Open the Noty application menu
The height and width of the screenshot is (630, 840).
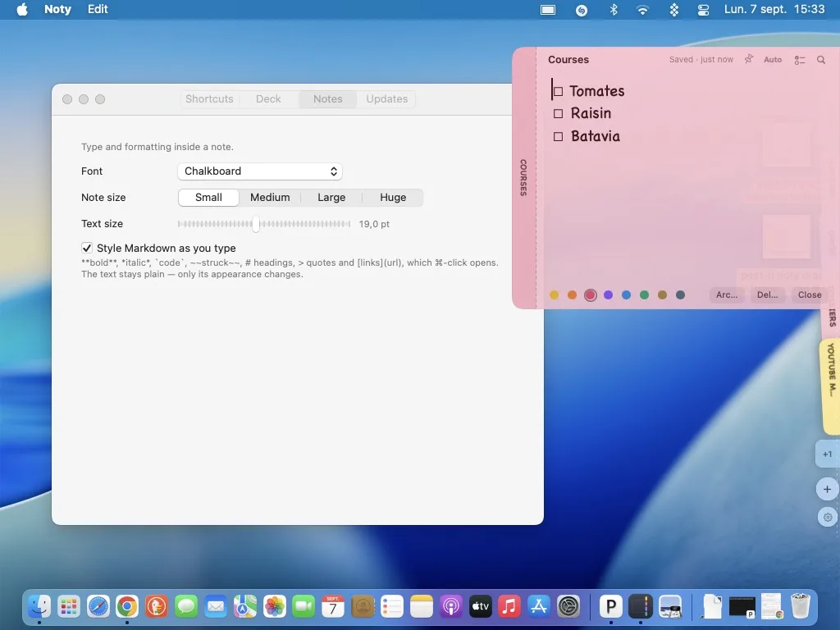tap(58, 9)
